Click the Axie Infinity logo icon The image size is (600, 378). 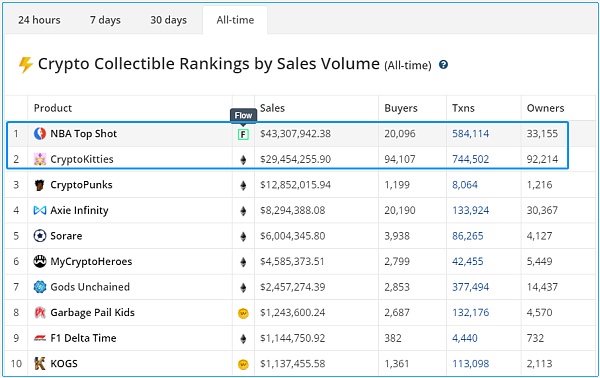(40, 210)
